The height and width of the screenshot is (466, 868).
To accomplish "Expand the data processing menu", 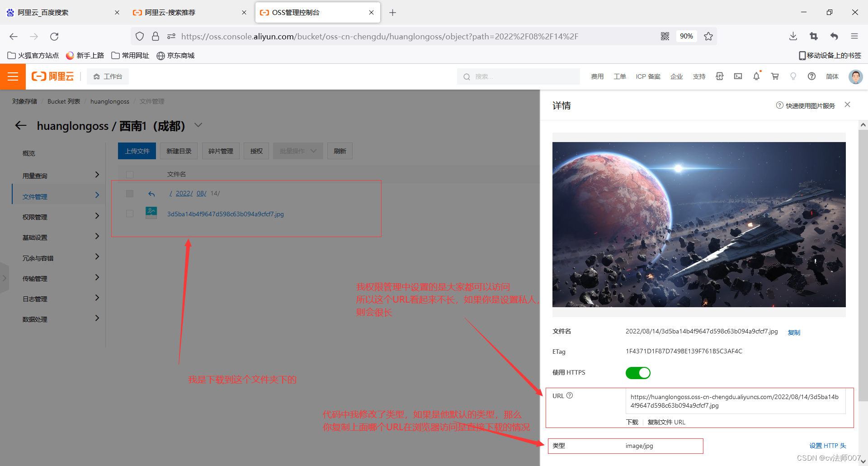I will pyautogui.click(x=97, y=318).
